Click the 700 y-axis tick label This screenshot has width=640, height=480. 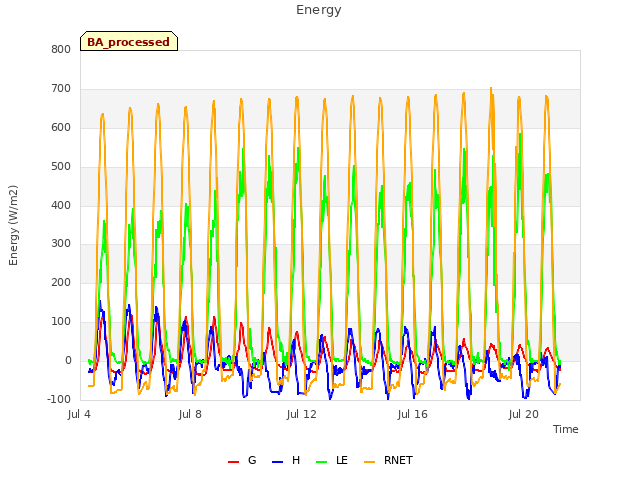pyautogui.click(x=61, y=89)
